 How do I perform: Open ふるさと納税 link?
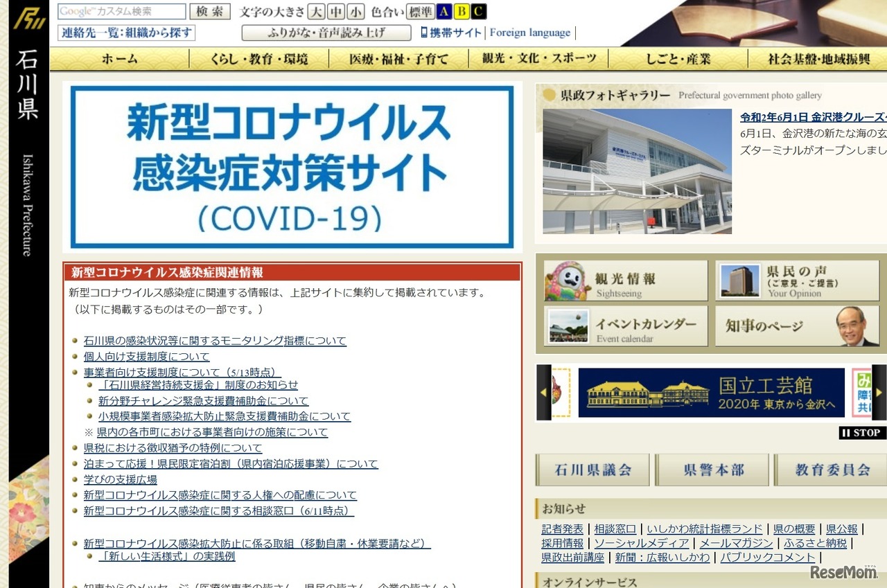tap(815, 544)
